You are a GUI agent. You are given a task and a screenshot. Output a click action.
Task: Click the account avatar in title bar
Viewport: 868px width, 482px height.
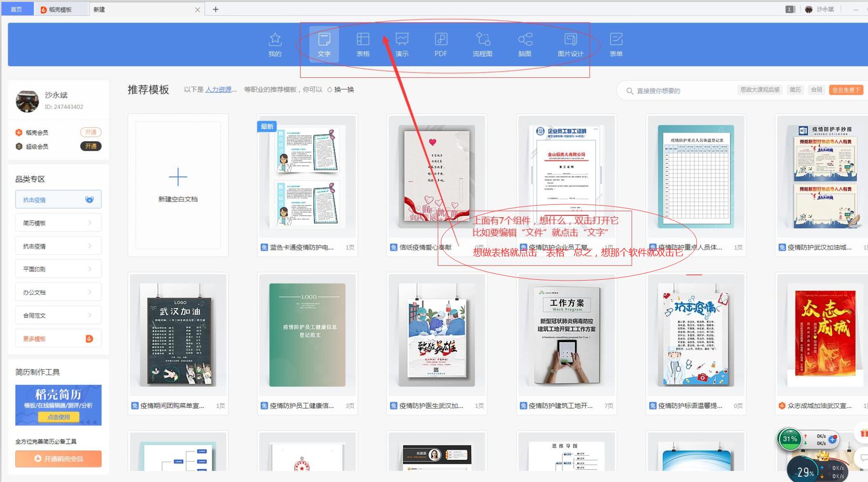809,9
